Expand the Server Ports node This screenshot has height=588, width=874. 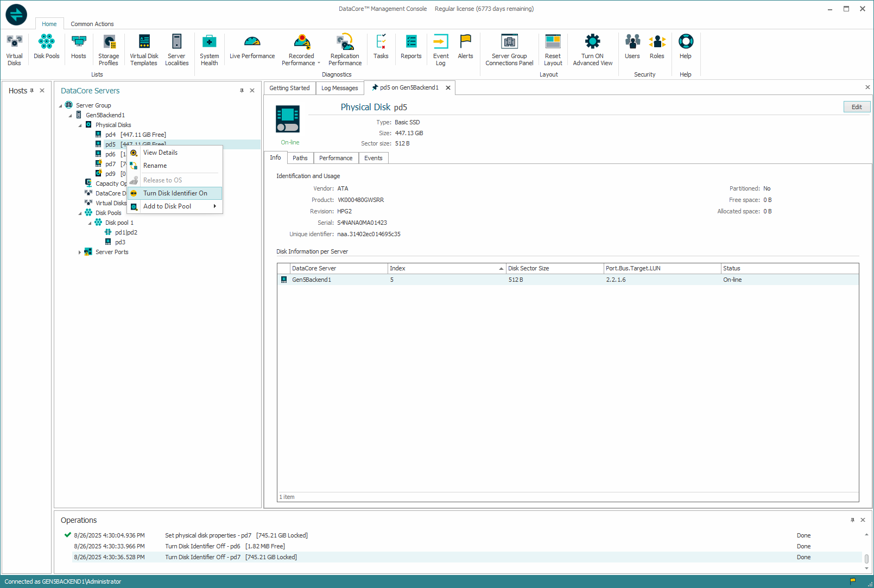coord(80,252)
